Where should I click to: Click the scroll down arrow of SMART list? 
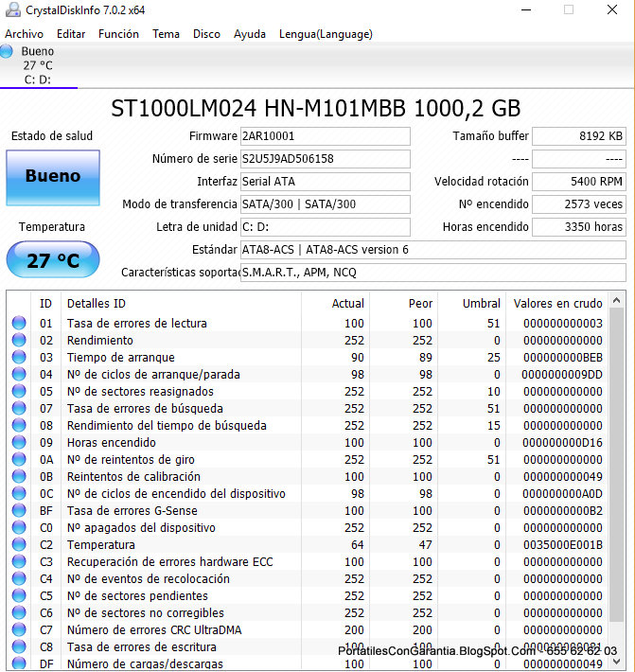[617, 661]
